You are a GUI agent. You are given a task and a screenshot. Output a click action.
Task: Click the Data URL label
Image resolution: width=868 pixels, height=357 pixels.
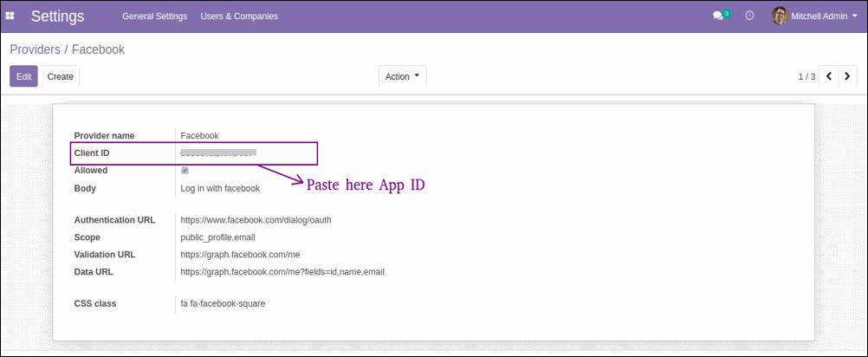coord(94,272)
